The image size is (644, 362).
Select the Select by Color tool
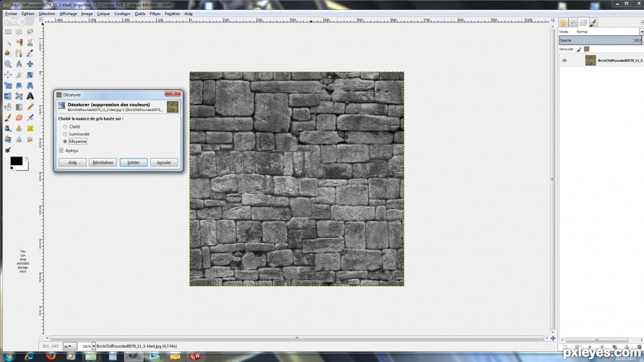[19, 43]
